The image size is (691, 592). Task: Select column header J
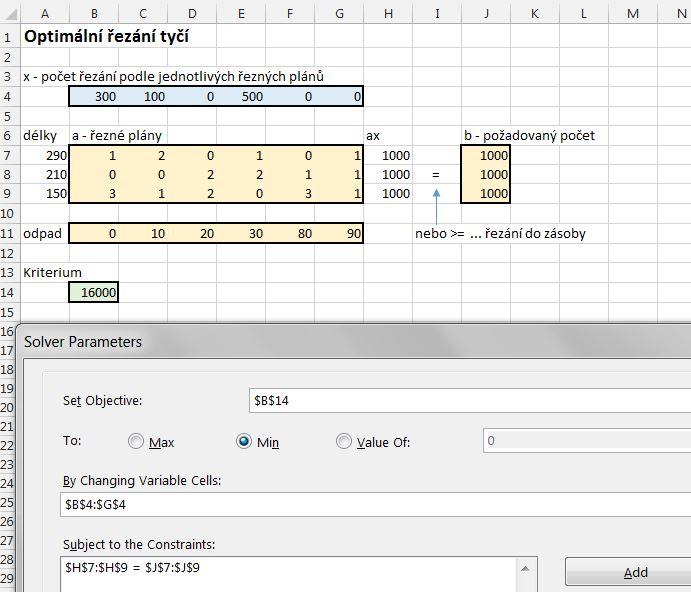(x=486, y=13)
